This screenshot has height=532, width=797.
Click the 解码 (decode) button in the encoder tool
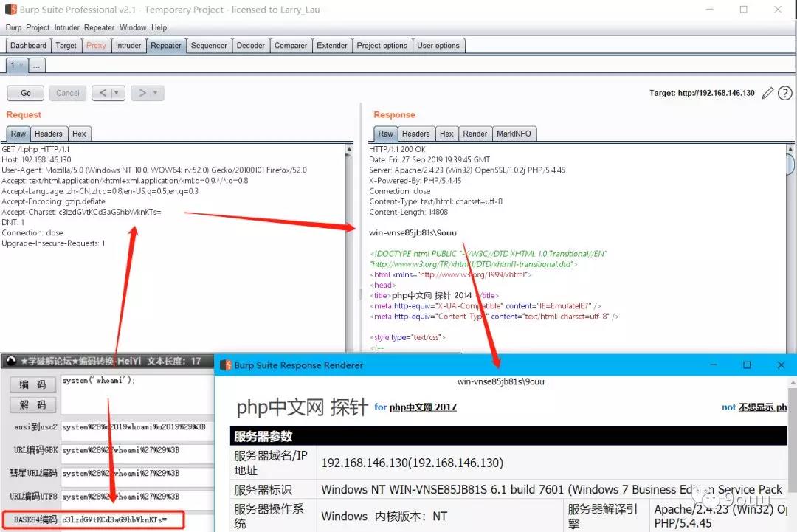[32, 405]
